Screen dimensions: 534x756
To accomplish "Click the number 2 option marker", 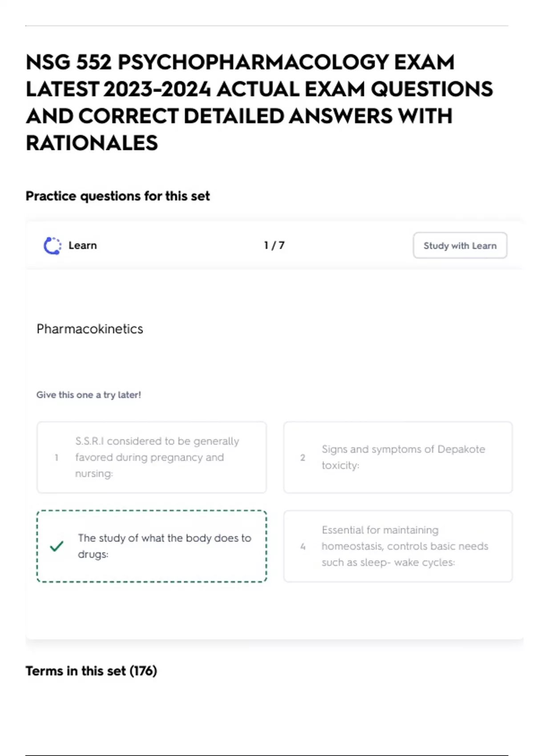I will [303, 457].
